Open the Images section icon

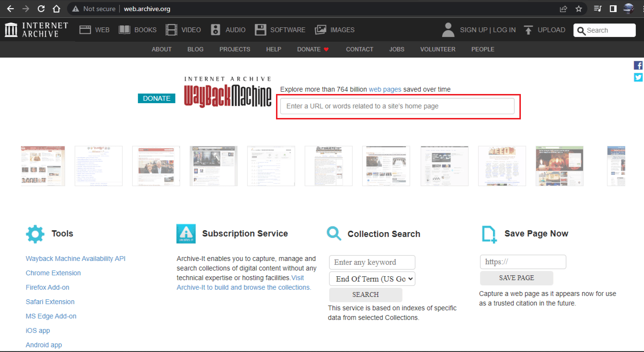click(321, 30)
